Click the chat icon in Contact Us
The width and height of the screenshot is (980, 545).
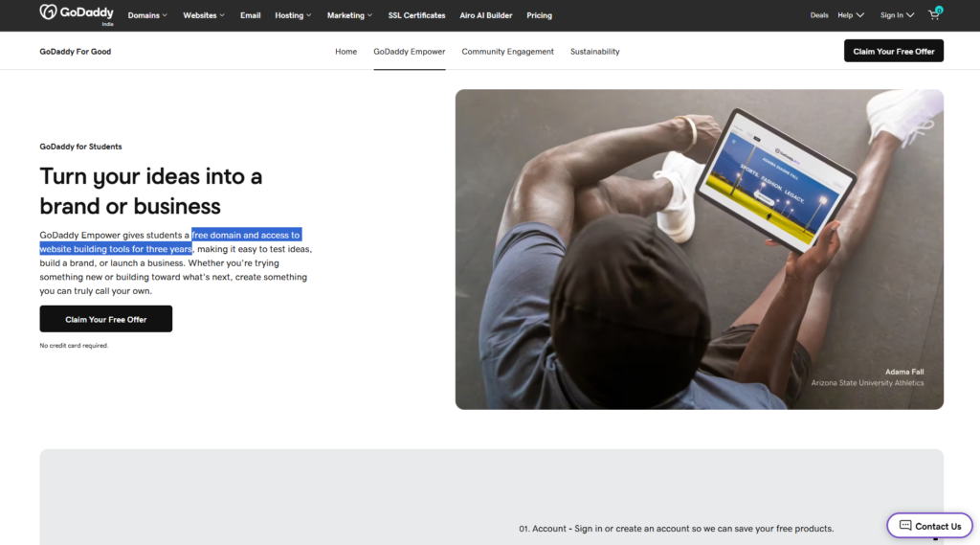(x=905, y=526)
